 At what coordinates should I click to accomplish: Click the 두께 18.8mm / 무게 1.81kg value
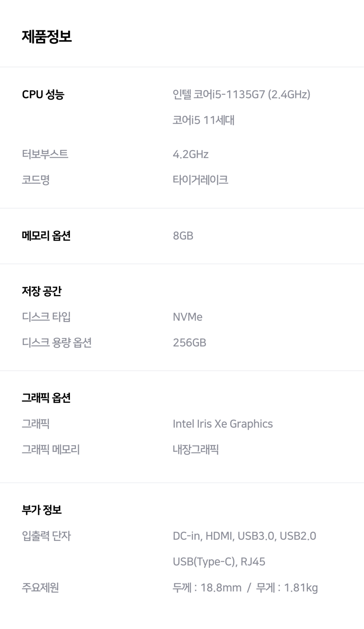(x=245, y=587)
